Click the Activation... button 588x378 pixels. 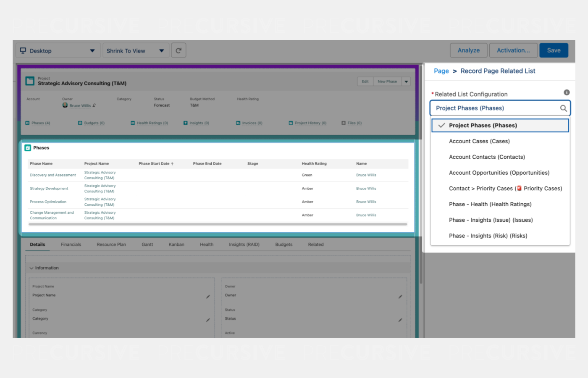click(513, 50)
